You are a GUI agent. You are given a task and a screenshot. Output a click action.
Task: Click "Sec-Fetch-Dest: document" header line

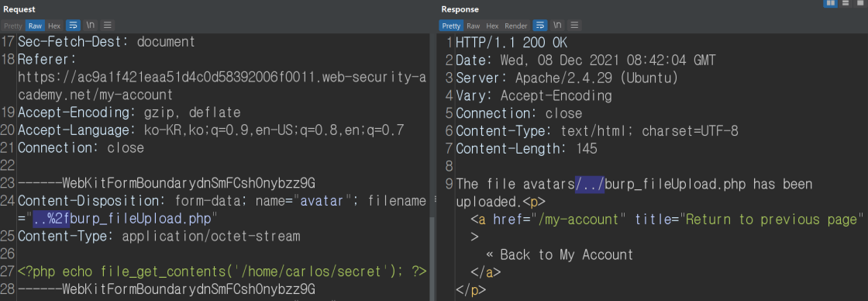[106, 42]
